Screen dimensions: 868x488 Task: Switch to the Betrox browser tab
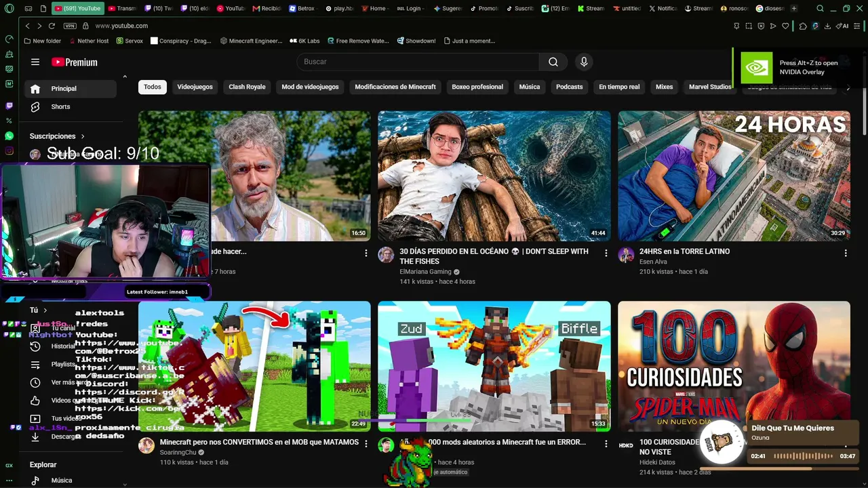[x=301, y=9]
